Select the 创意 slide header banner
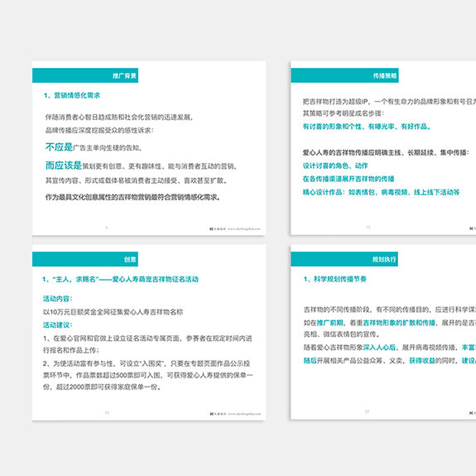 85,259
